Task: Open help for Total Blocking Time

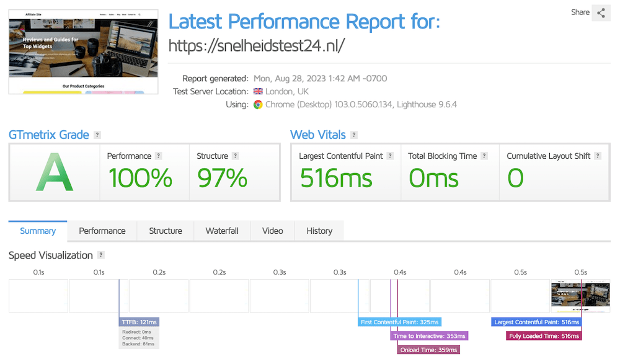Action: (x=484, y=156)
